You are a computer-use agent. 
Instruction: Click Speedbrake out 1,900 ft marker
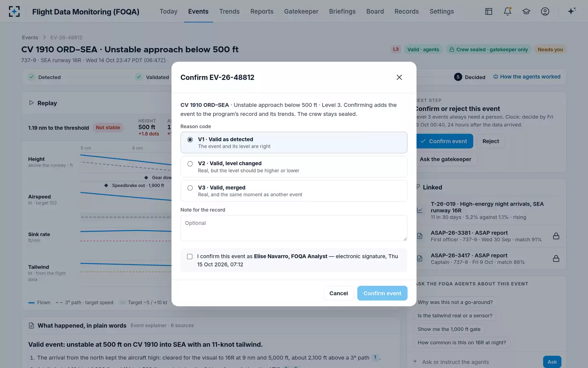[135, 185]
